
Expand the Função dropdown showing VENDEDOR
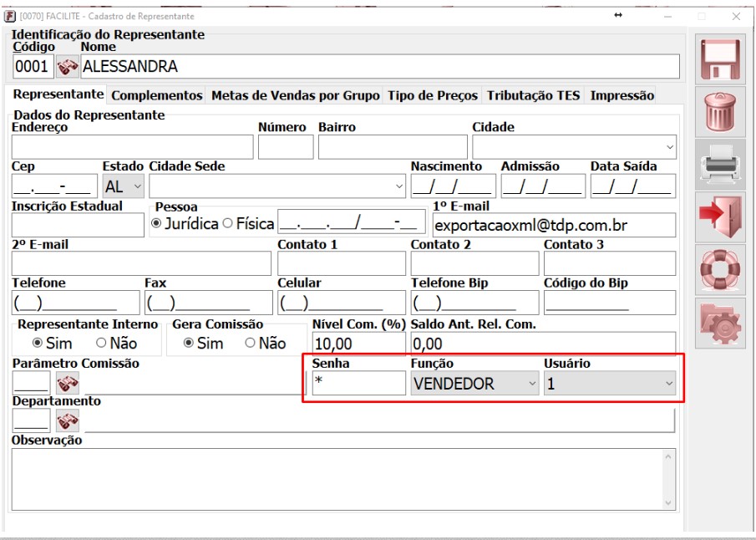(532, 384)
